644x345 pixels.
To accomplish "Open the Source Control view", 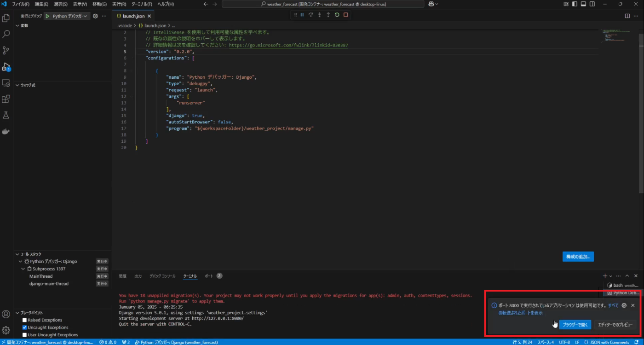I will pos(6,50).
